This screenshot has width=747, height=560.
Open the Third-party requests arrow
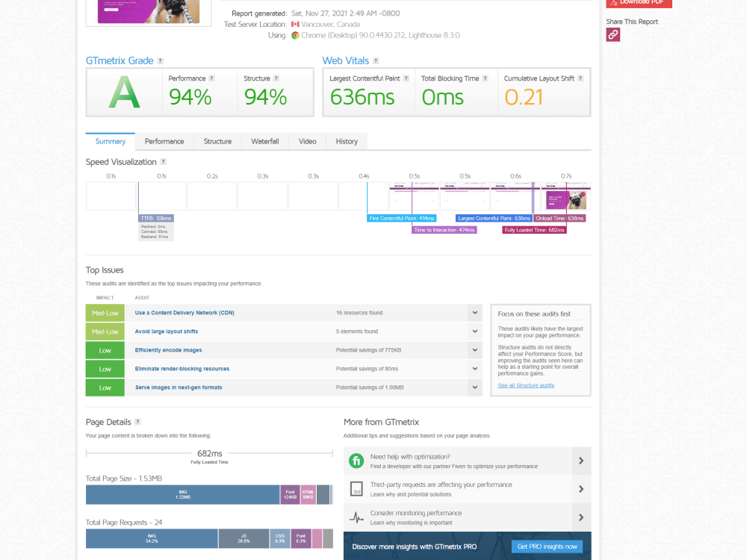pos(581,489)
